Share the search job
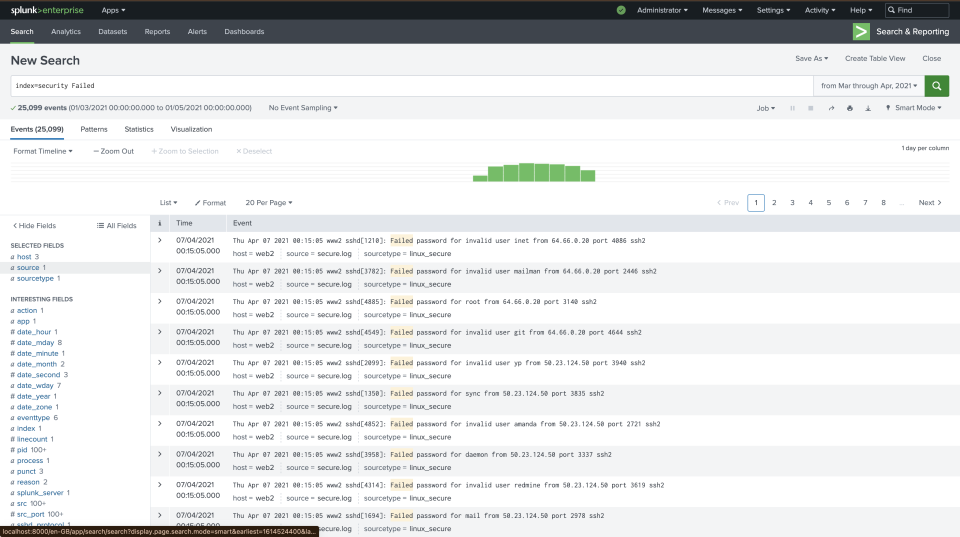 click(831, 108)
